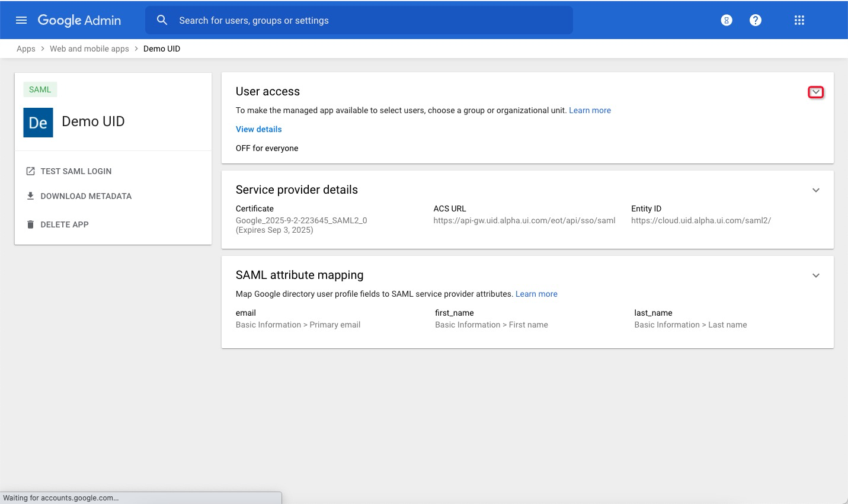Click the Certificate label
The height and width of the screenshot is (504, 848).
(x=255, y=208)
